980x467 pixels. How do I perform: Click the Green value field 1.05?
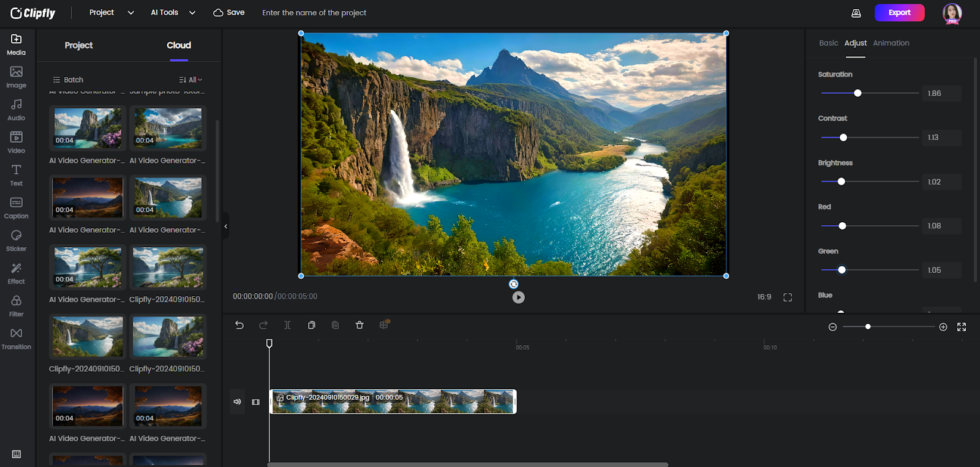tap(941, 270)
